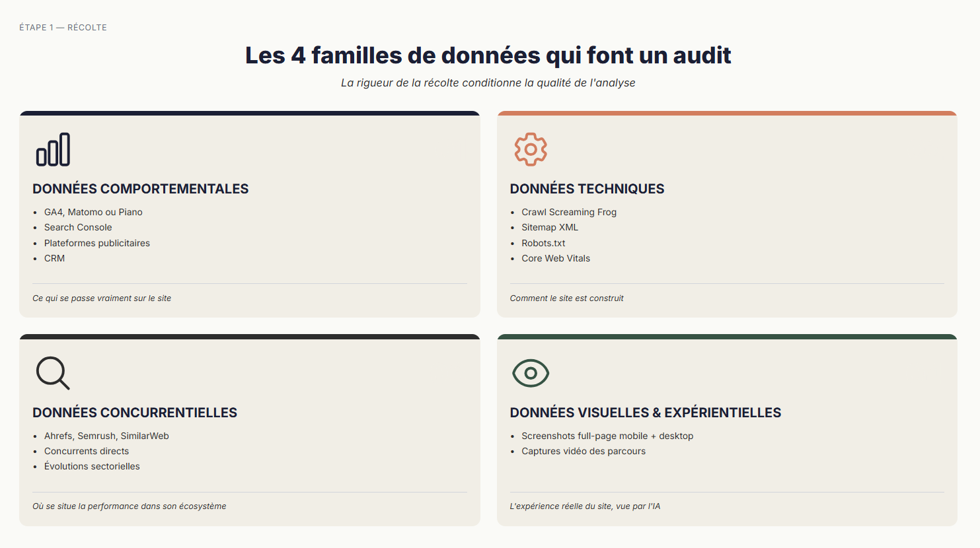The image size is (980, 548).
Task: Select the 'Core Web Vitals' bullet
Action: 556,258
